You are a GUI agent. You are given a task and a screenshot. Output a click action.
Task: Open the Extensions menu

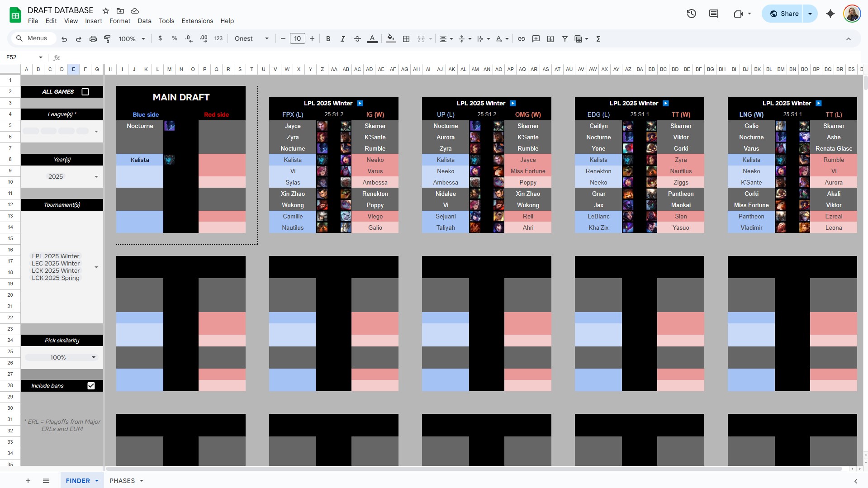pyautogui.click(x=197, y=21)
